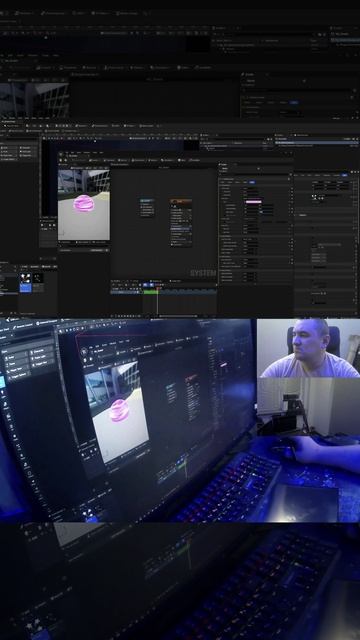Click the pink sphere on the photographed monitor
Viewport: 360px width, 640px height.
[x=119, y=410]
